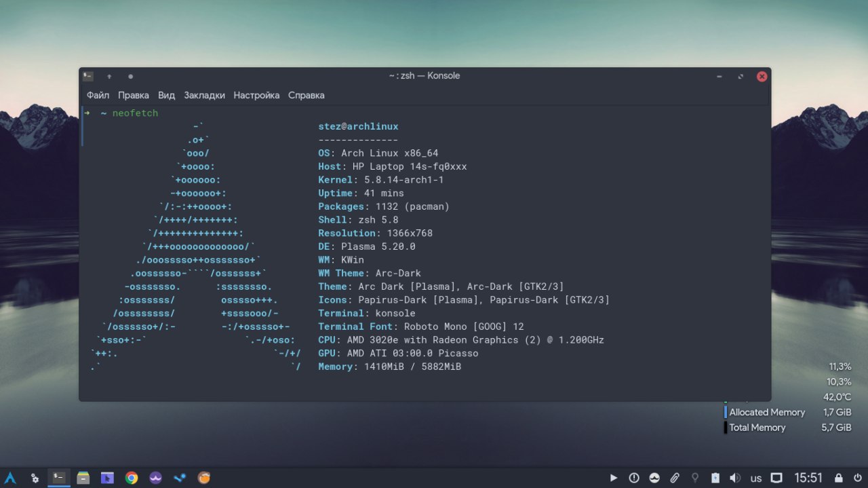Click the 'CPU: AMD 3020e' line
Screen dimensions: 868x488
pos(461,340)
